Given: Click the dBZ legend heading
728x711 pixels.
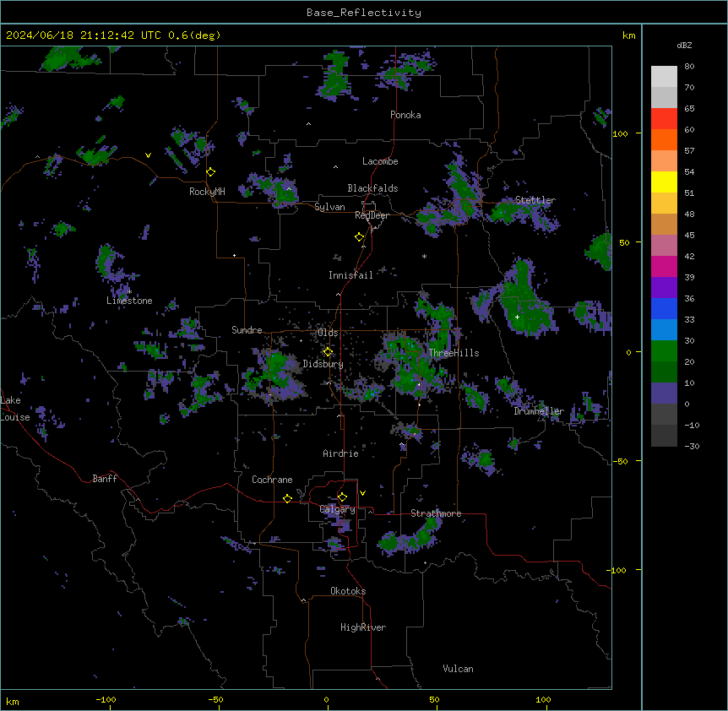Looking at the screenshot, I should [684, 45].
